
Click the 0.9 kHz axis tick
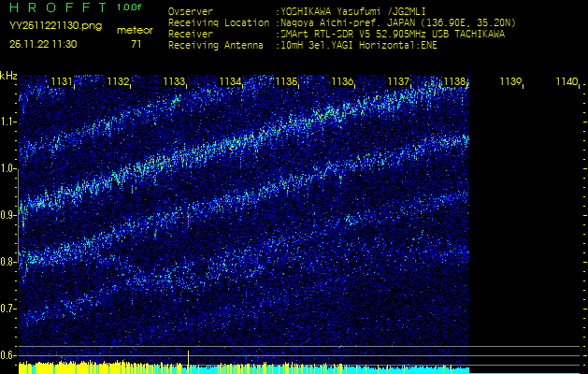[x=8, y=215]
